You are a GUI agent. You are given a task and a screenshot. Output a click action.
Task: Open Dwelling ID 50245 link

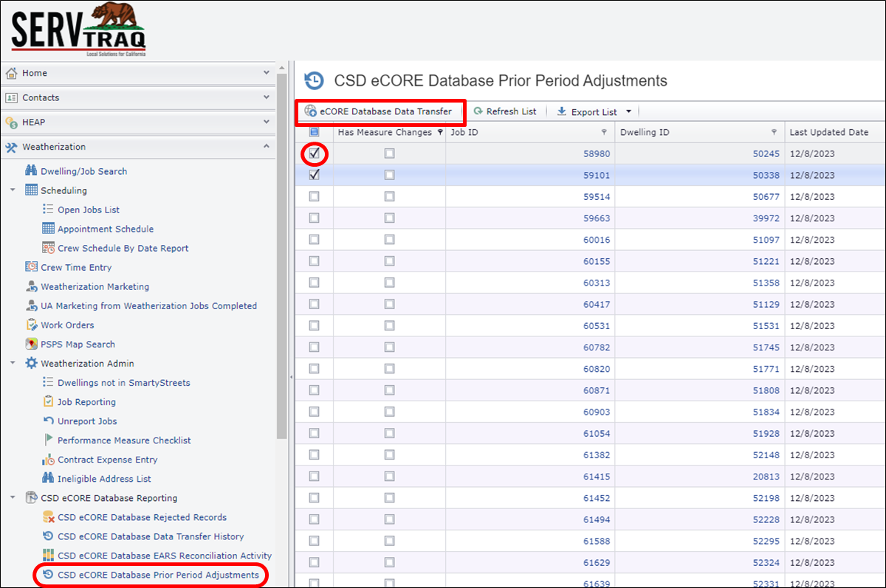[x=766, y=153]
